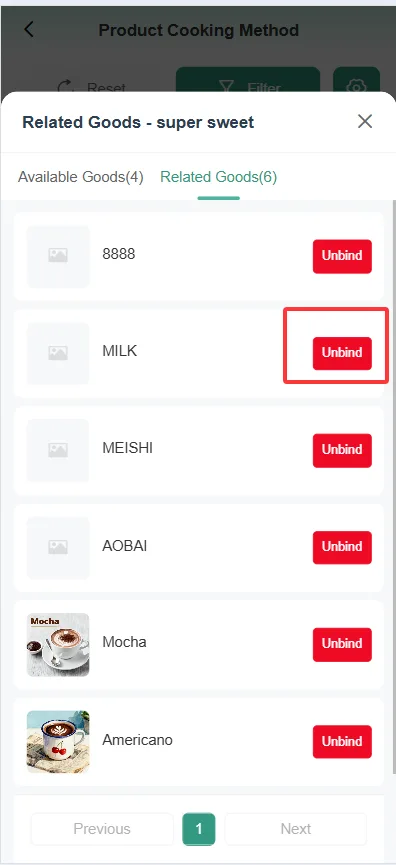
Task: Click the Americano cup thumbnail
Action: (58, 741)
